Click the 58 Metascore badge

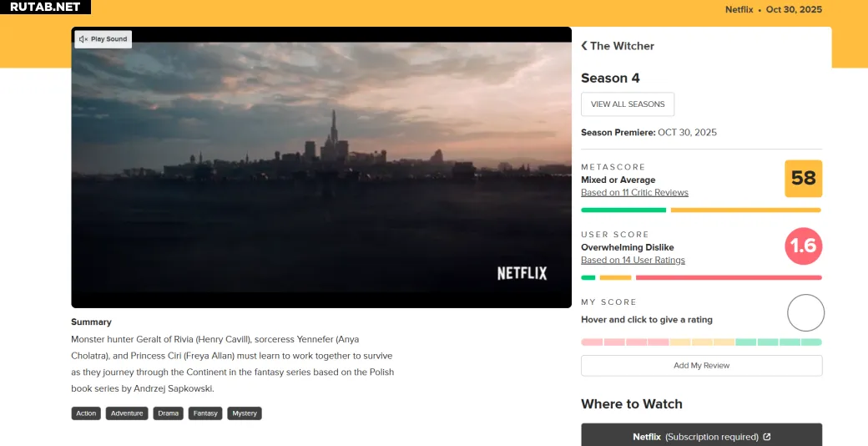tap(803, 179)
